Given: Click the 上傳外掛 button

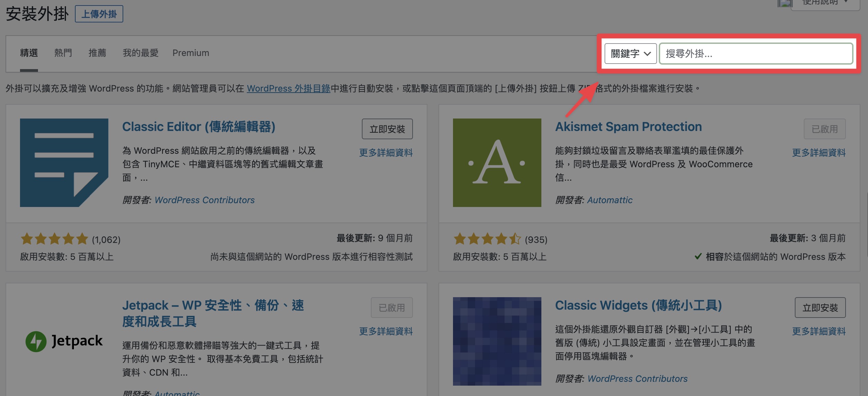Looking at the screenshot, I should point(99,14).
